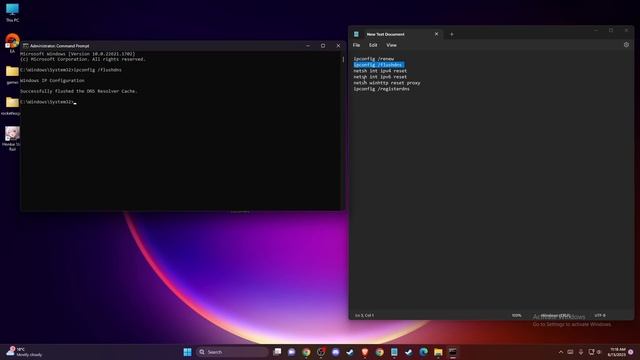Open Brave browser from the taskbar
The width and height of the screenshot is (640, 360).
click(365, 352)
